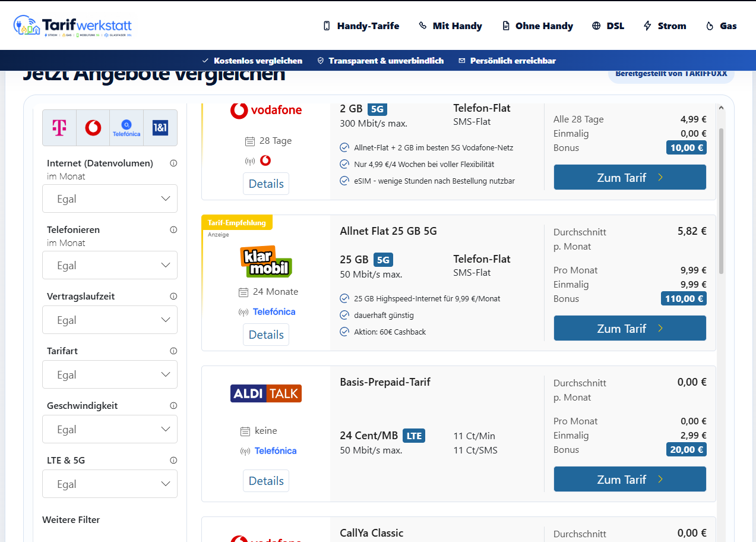
Task: Open the Handy-Tarife menu
Action: coord(361,26)
